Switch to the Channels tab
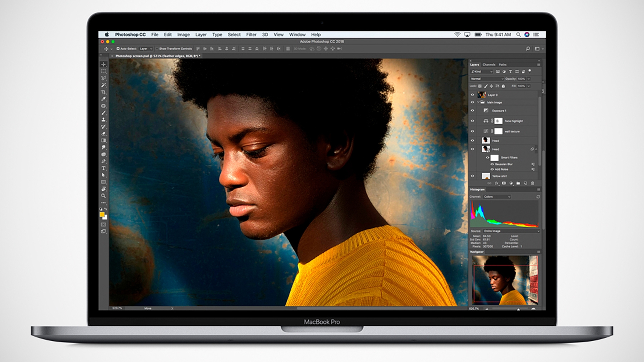 point(489,65)
